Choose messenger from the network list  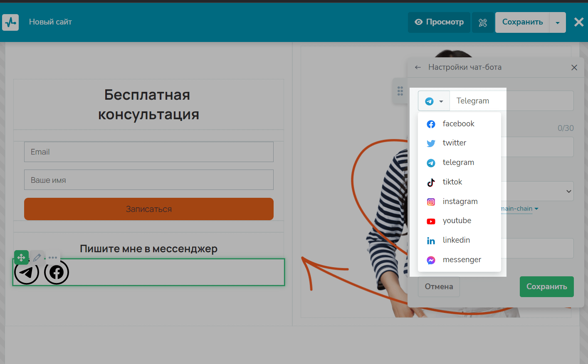pyautogui.click(x=459, y=260)
